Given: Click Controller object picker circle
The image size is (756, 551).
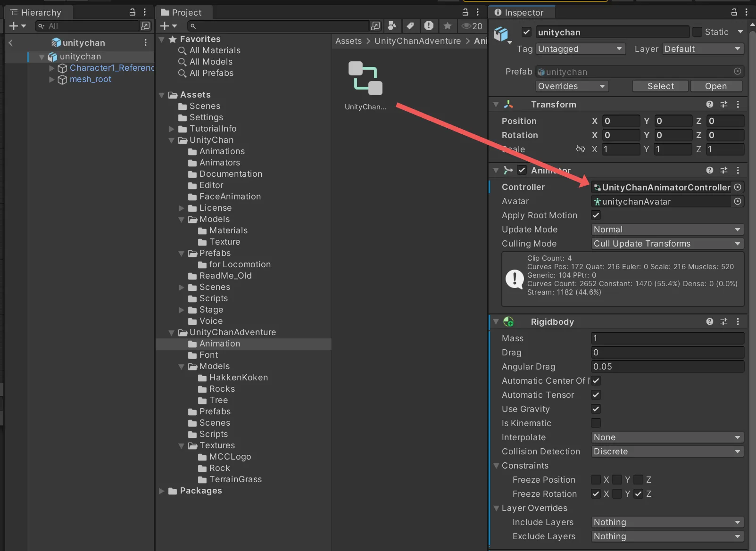Looking at the screenshot, I should coord(738,187).
